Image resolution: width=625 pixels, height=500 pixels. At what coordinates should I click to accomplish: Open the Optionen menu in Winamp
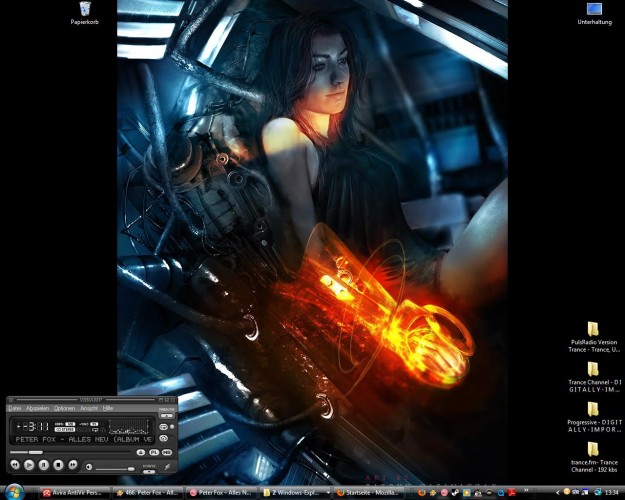click(64, 408)
